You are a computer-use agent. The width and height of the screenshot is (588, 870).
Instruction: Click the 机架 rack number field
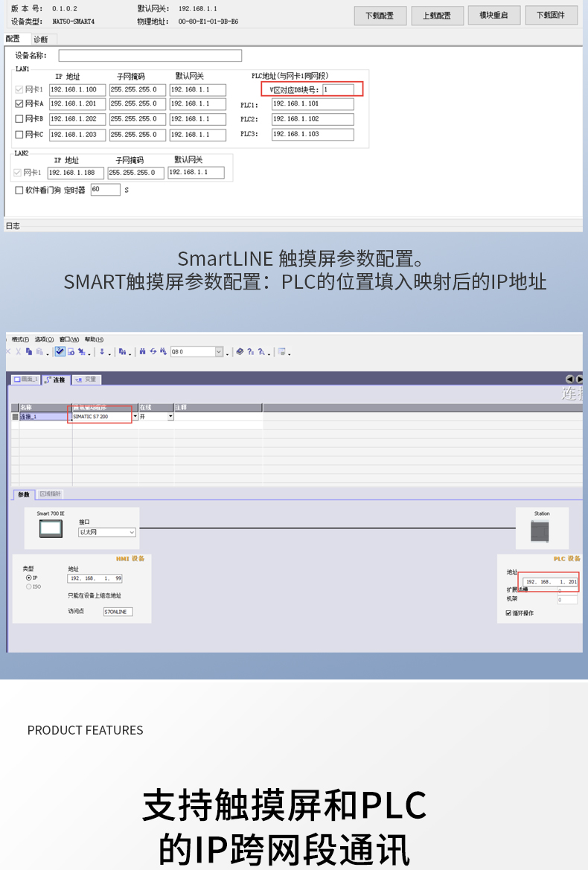567,599
